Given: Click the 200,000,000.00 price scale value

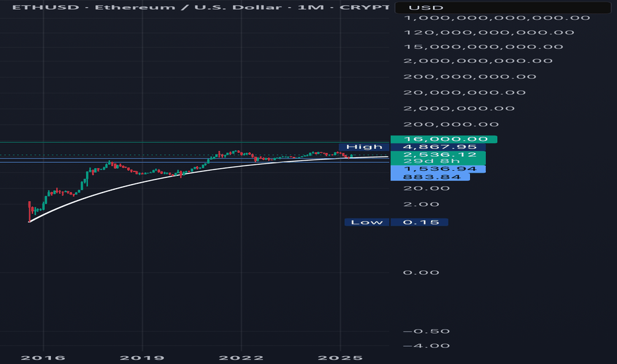Looking at the screenshot, I should click(470, 77).
